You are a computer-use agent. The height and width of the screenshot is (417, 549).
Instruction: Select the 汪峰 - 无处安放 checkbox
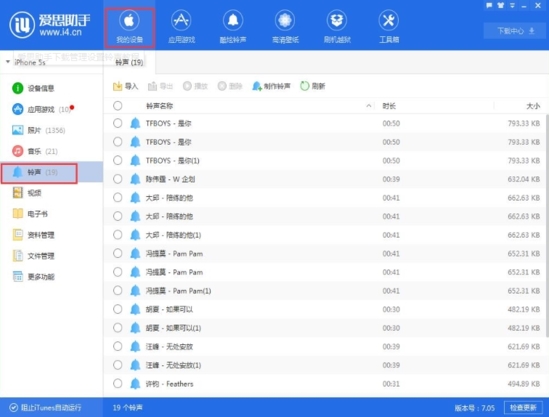point(118,346)
